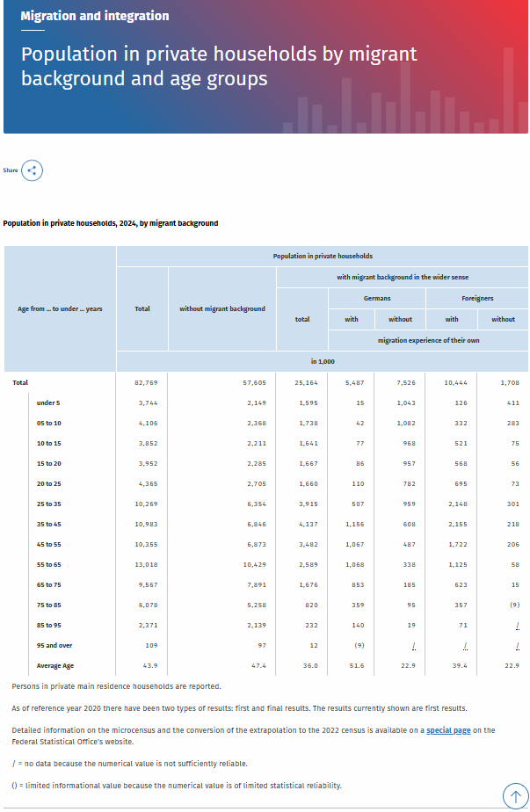Click the Germans column group header
The width and height of the screenshot is (530, 812).
377,298
